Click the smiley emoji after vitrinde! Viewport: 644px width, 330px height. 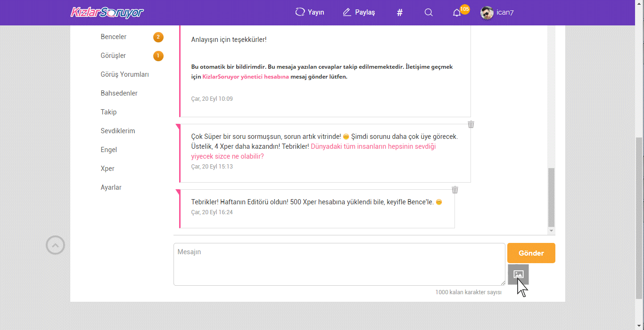346,137
